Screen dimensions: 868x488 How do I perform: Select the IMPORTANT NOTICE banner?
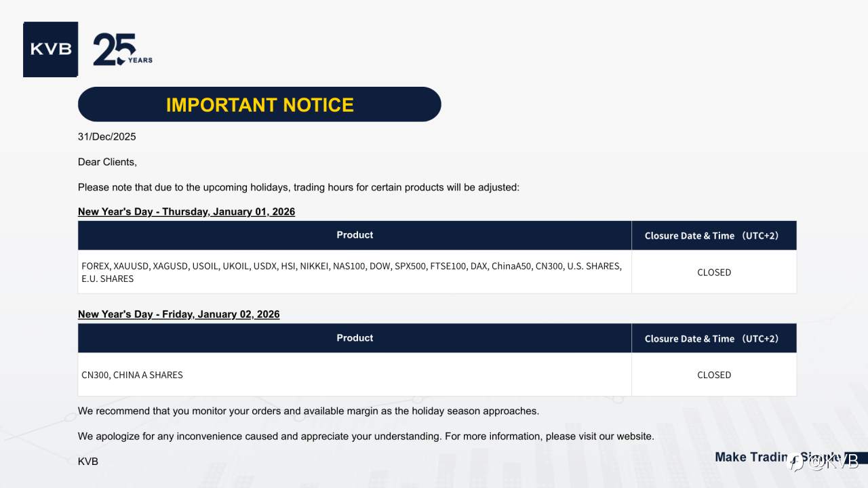[x=259, y=104]
